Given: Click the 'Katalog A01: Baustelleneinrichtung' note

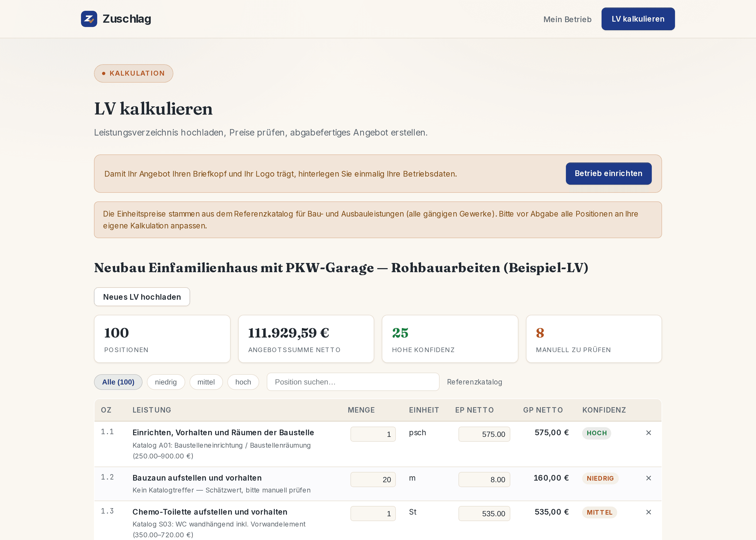Looking at the screenshot, I should coord(221,451).
